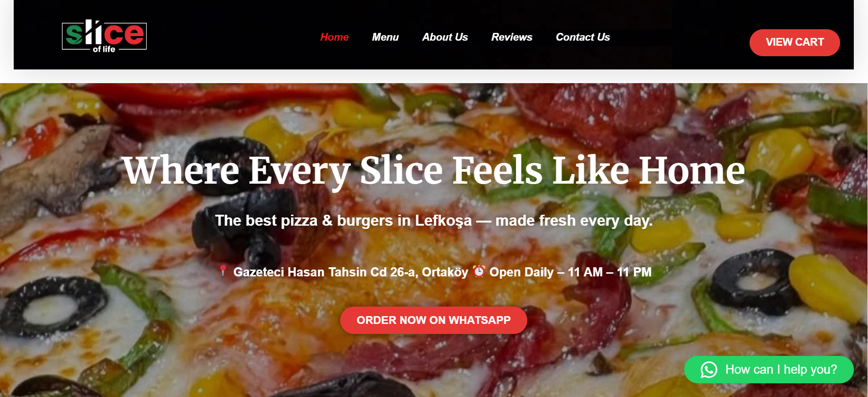Open the About Us page
This screenshot has width=868, height=397.
click(445, 37)
